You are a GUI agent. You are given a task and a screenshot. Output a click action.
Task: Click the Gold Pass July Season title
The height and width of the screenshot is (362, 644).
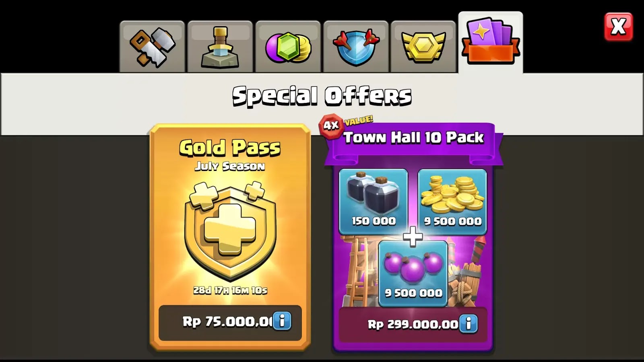pos(230,155)
